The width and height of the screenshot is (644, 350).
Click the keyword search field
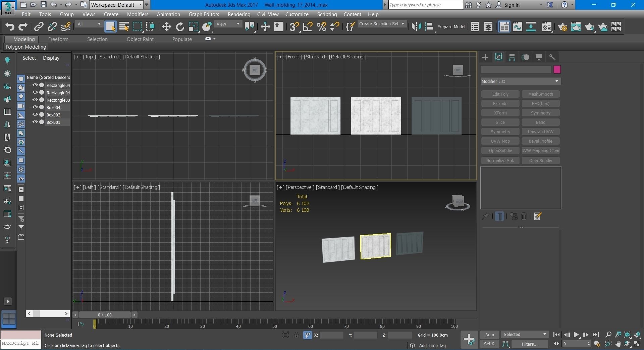pyautogui.click(x=426, y=5)
